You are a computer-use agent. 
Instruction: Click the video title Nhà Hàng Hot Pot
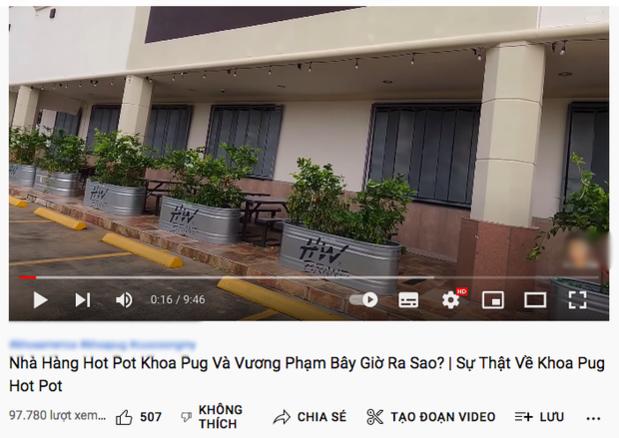pos(307,374)
